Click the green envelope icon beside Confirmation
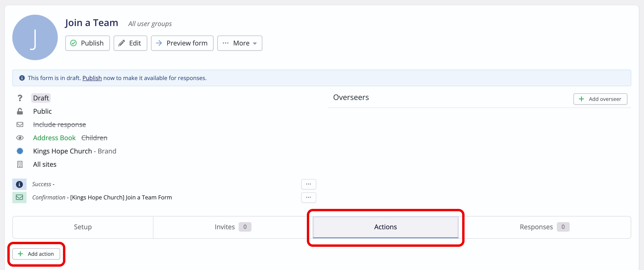 (x=19, y=198)
